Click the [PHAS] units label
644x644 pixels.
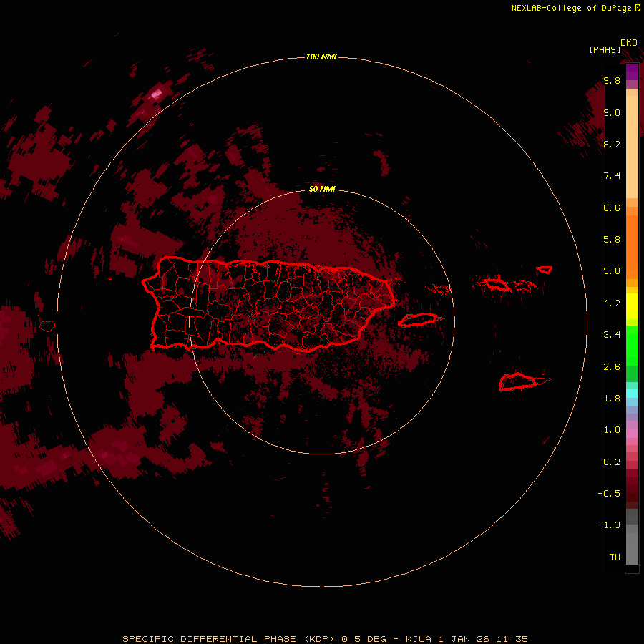click(x=605, y=49)
